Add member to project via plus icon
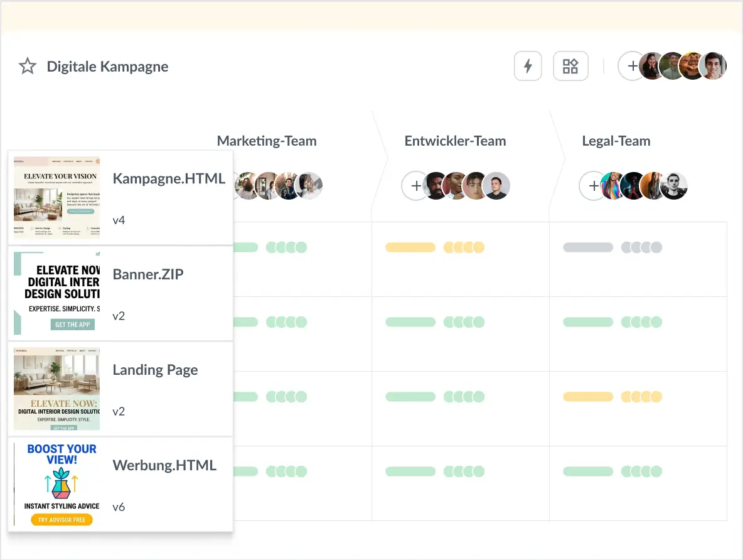Image resolution: width=743 pixels, height=560 pixels. (632, 66)
